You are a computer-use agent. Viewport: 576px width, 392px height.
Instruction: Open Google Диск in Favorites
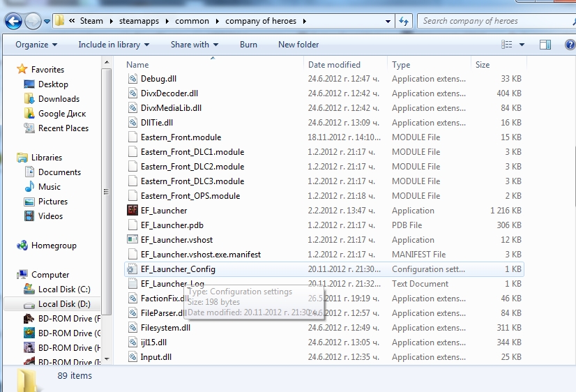pyautogui.click(x=62, y=114)
